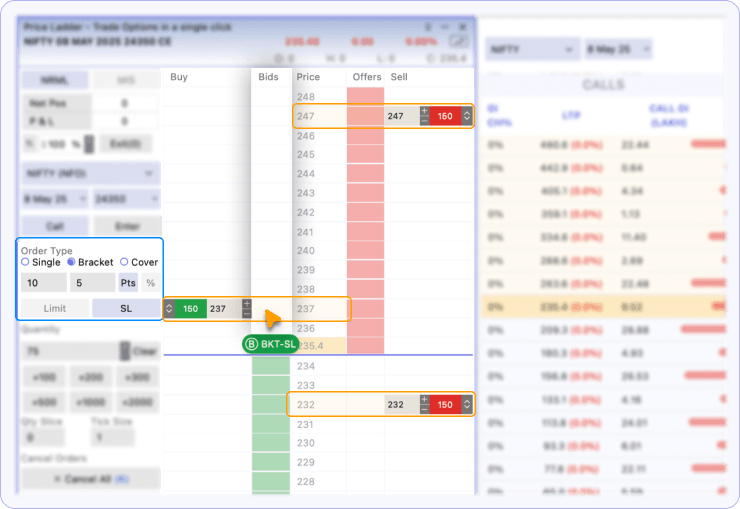This screenshot has height=509, width=740.
Task: Click the red 150 quantity on 232 row
Action: pos(445,404)
